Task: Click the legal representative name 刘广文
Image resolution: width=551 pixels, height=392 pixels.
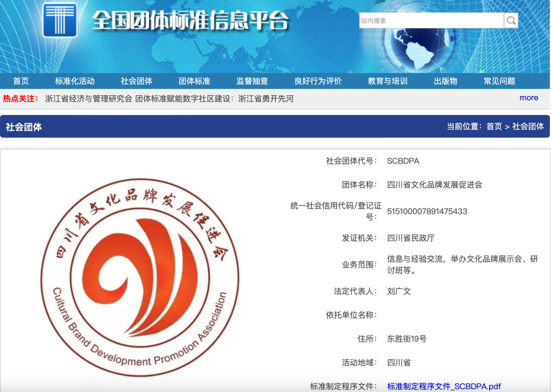Action: point(399,291)
